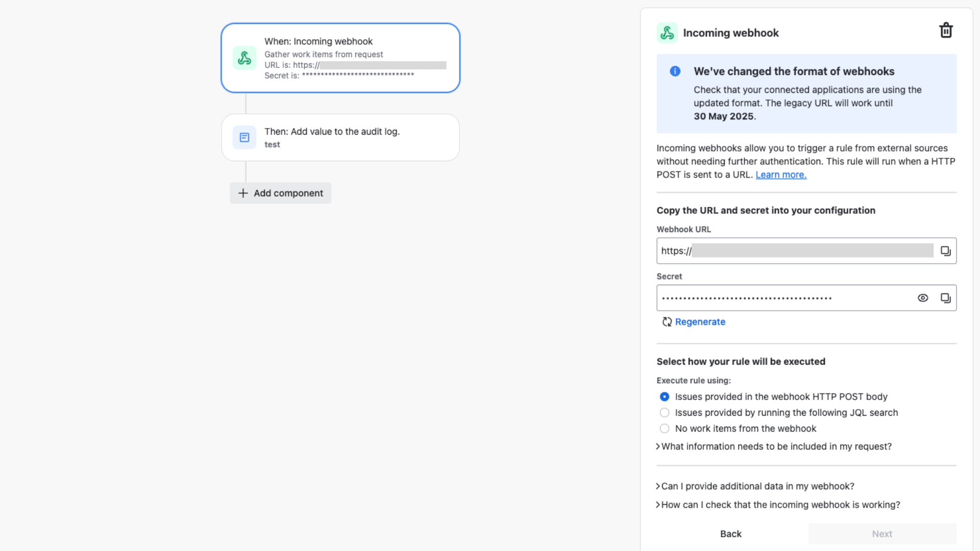
Task: Click the Add component button
Action: (280, 193)
